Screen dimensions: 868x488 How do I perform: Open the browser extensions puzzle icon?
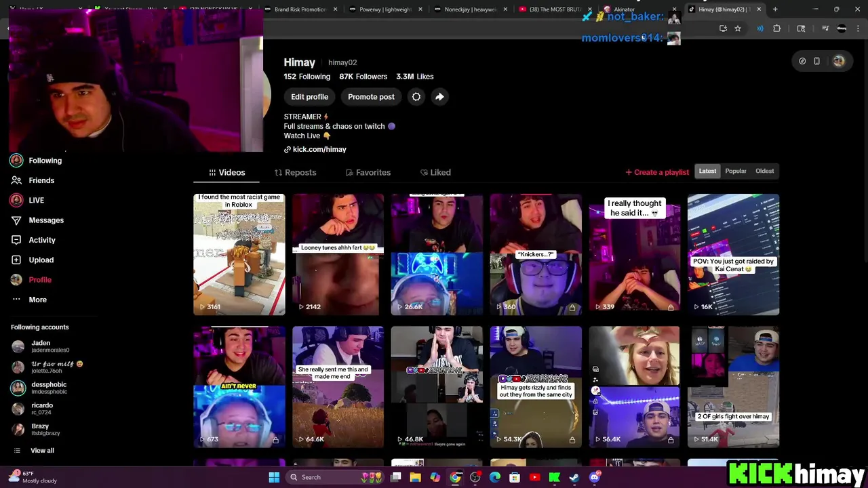click(x=777, y=28)
